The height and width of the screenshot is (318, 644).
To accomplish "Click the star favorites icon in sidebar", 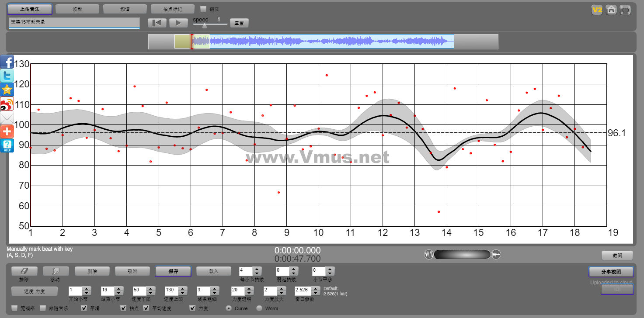I will (x=7, y=90).
